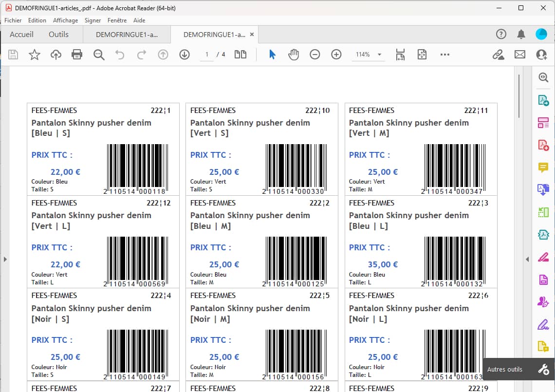Click the fit to width scrolling icon
The height and width of the screenshot is (392, 555).
[x=400, y=55]
